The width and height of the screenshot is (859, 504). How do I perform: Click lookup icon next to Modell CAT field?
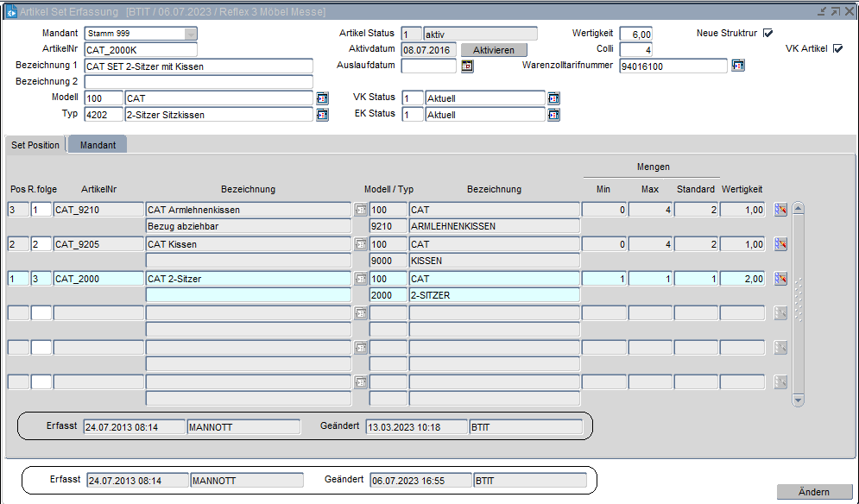(322, 98)
